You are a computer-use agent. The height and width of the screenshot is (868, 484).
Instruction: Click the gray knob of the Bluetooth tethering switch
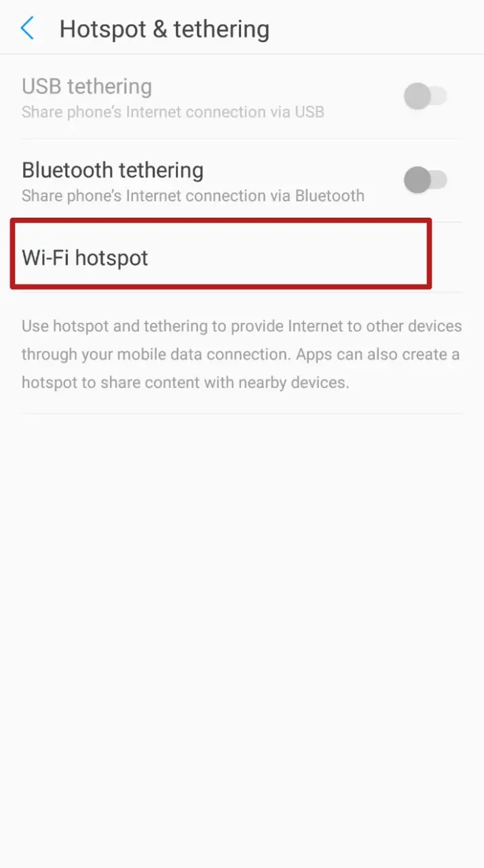point(417,180)
